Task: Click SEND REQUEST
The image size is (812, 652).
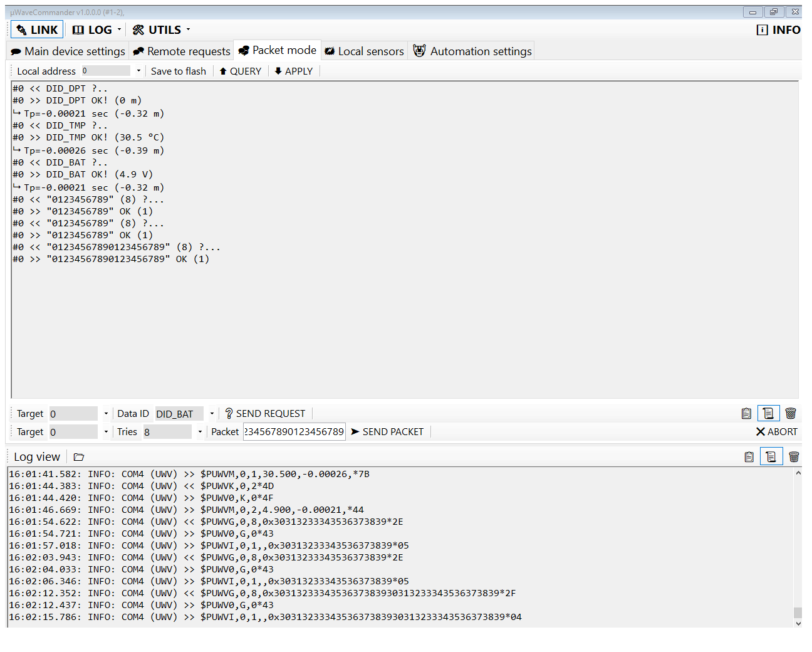Action: click(x=265, y=414)
